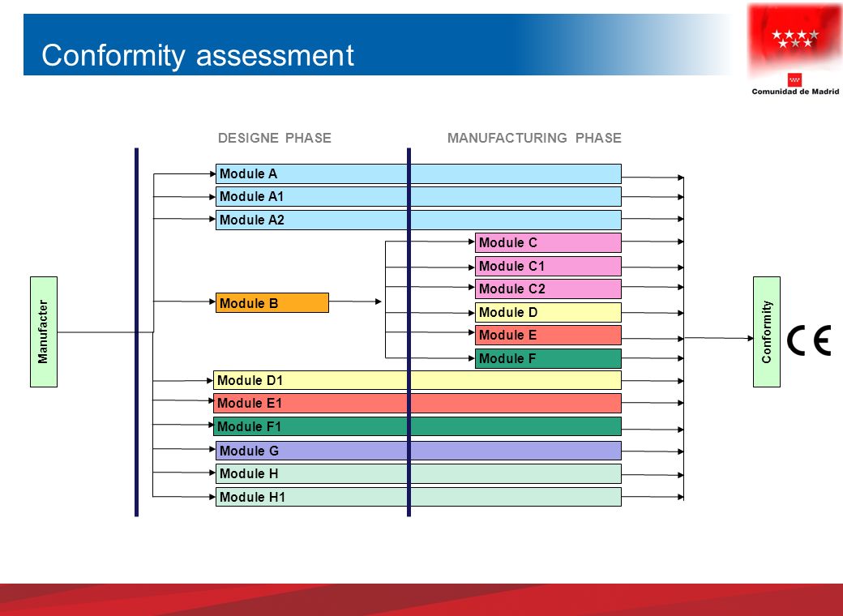The width and height of the screenshot is (843, 616).
Task: Select the Module F1 bar
Action: (417, 426)
